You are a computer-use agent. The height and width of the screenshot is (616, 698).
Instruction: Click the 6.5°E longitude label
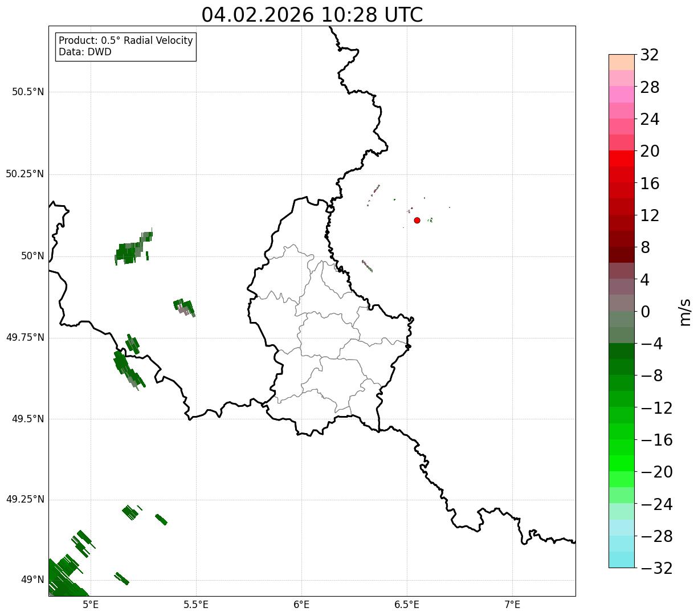click(x=407, y=605)
